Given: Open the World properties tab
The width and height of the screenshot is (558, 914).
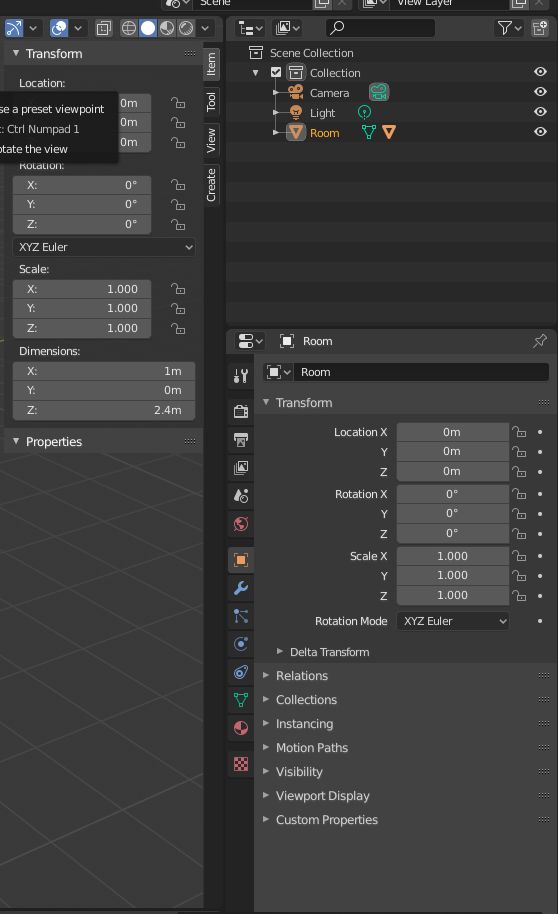Looking at the screenshot, I should point(241,524).
